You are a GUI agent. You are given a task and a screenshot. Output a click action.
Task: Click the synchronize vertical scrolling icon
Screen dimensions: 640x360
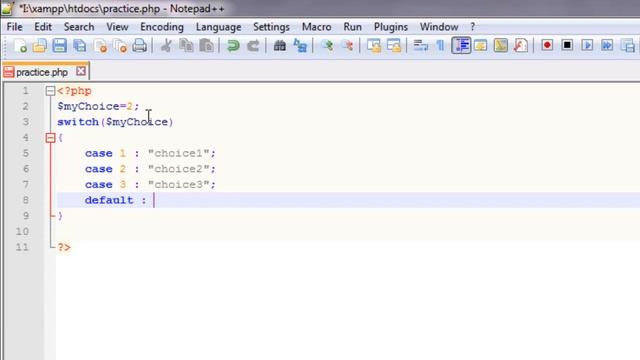tap(373, 46)
